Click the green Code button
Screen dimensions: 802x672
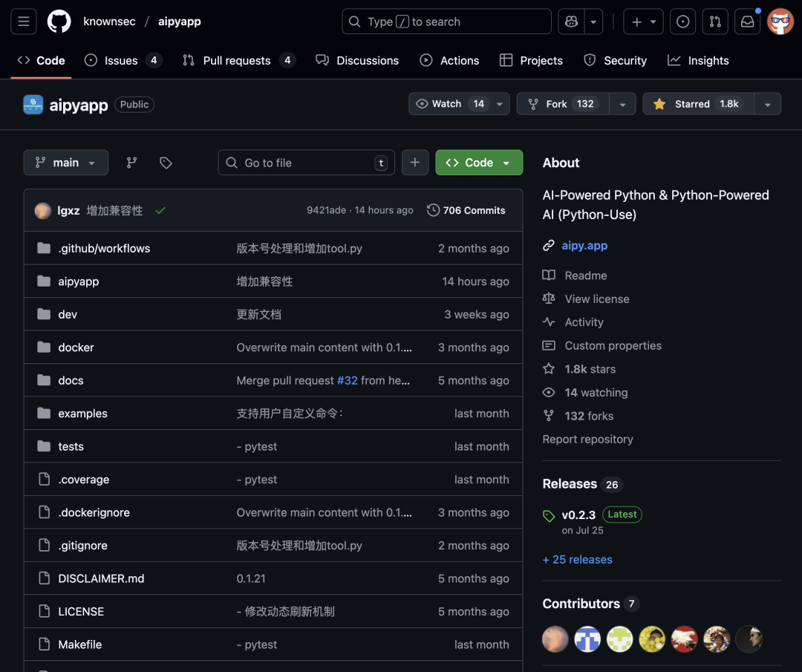click(478, 162)
